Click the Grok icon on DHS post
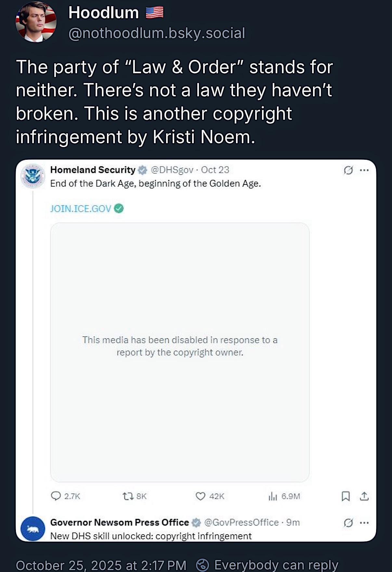This screenshot has height=572, width=392. tap(348, 170)
